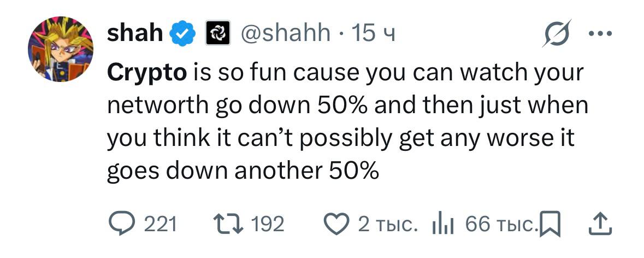Click the square affiliation badge beside shah
Image resolution: width=644 pixels, height=258 pixels.
click(x=215, y=34)
